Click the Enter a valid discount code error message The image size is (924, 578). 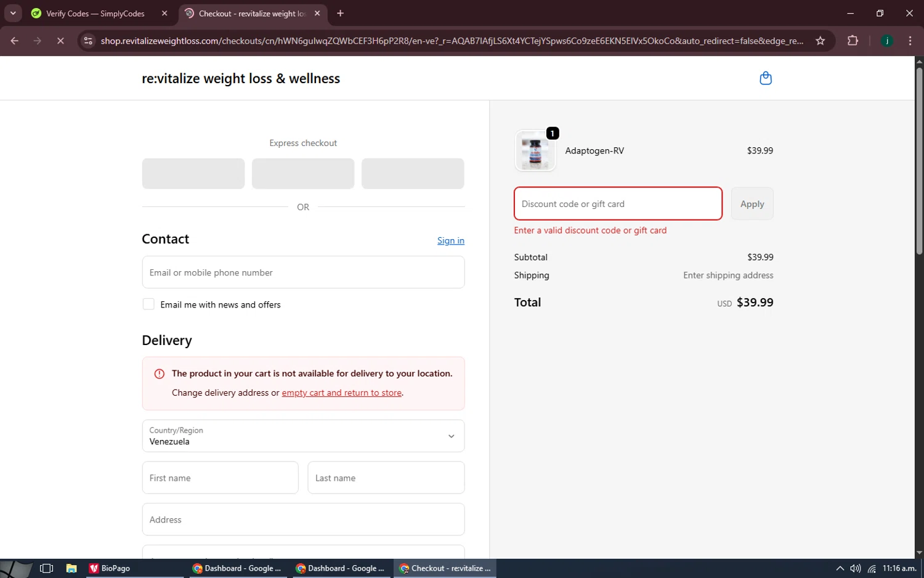pos(590,230)
